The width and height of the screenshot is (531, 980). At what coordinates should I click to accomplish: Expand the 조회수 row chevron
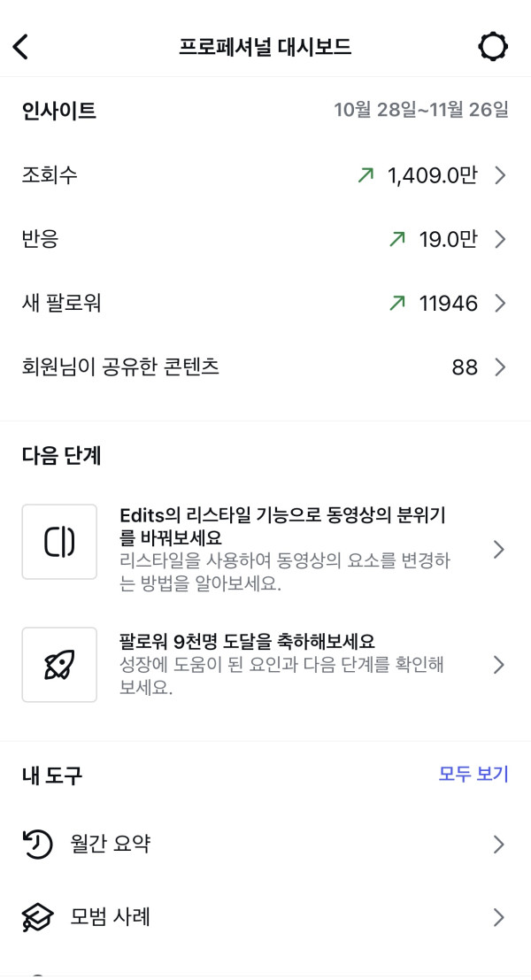point(500,175)
